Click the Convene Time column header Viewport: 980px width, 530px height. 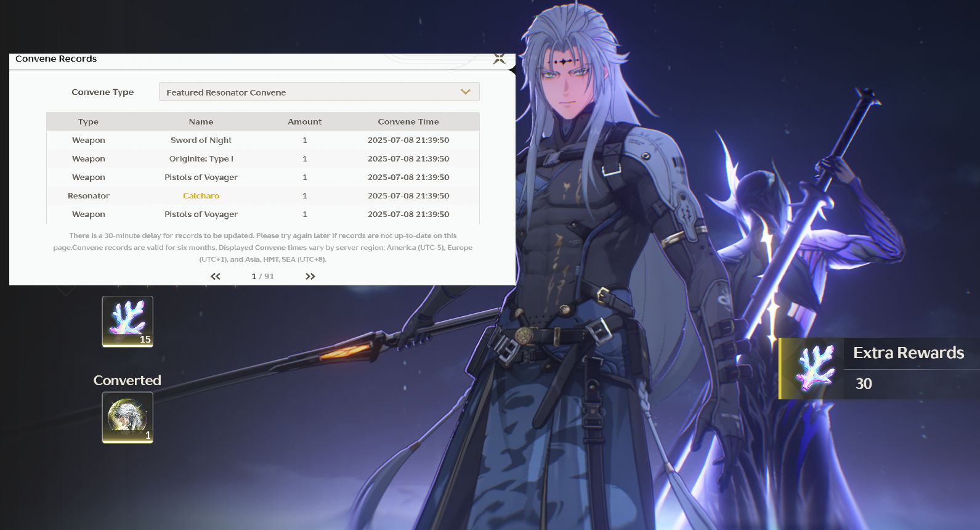[408, 121]
